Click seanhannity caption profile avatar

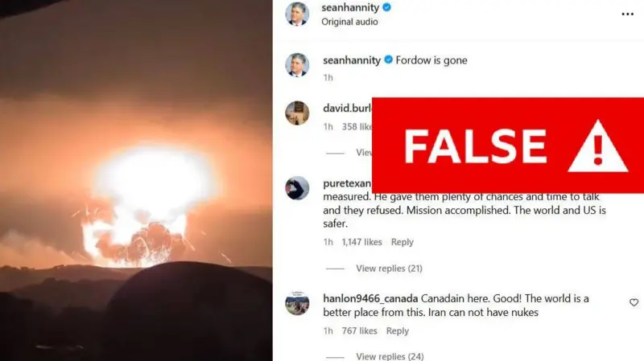pos(297,65)
